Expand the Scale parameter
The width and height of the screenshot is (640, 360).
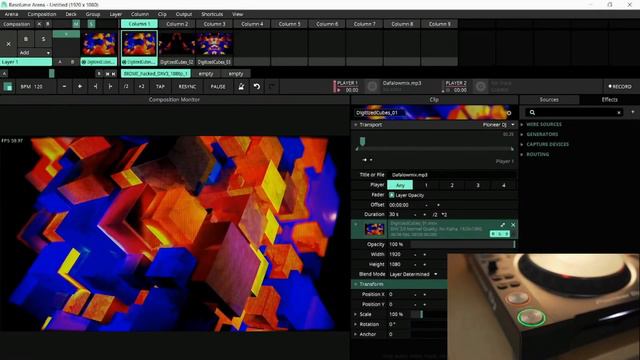[x=356, y=314]
